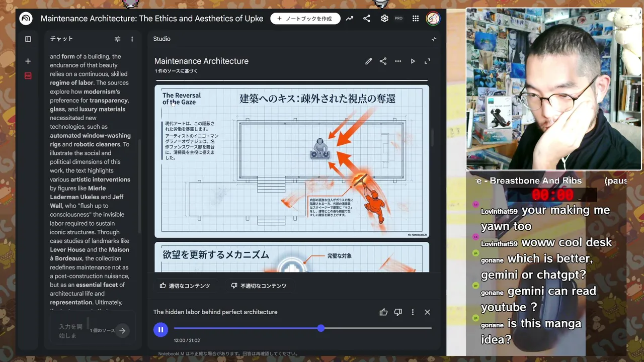Open audio player more options
The height and width of the screenshot is (362, 644).
(413, 312)
